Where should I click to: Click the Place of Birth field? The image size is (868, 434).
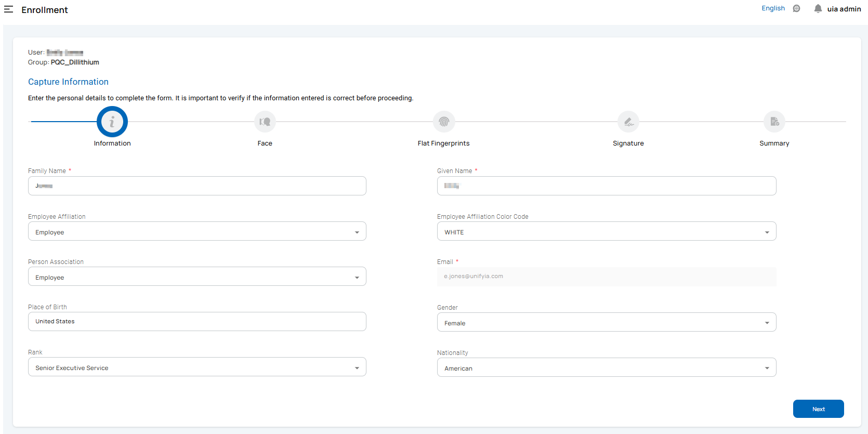[197, 322]
